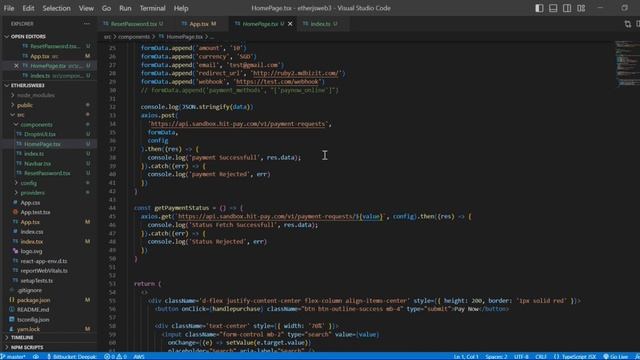Open the Spaces: 2 indentation setting
This screenshot has height=360, width=640.
pyautogui.click(x=496, y=356)
